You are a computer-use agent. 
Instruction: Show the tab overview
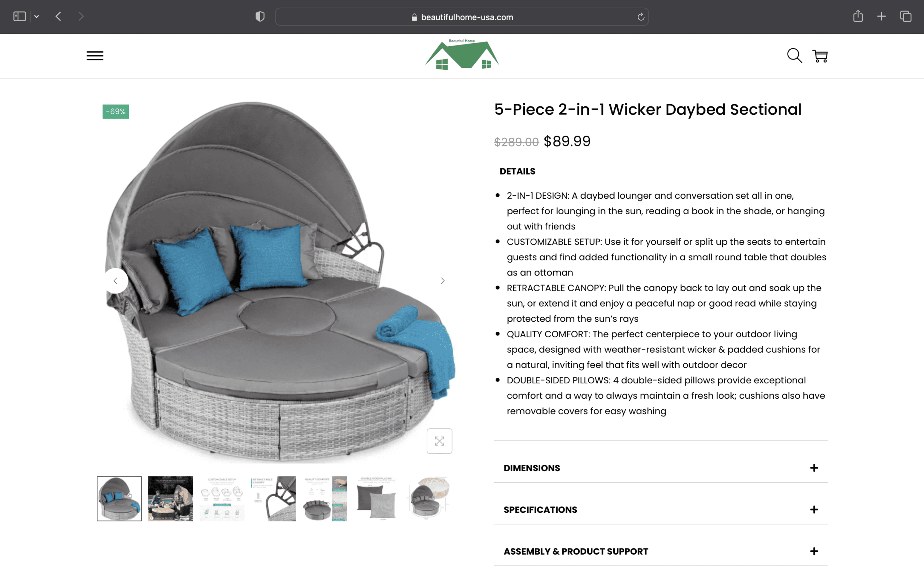(x=906, y=17)
